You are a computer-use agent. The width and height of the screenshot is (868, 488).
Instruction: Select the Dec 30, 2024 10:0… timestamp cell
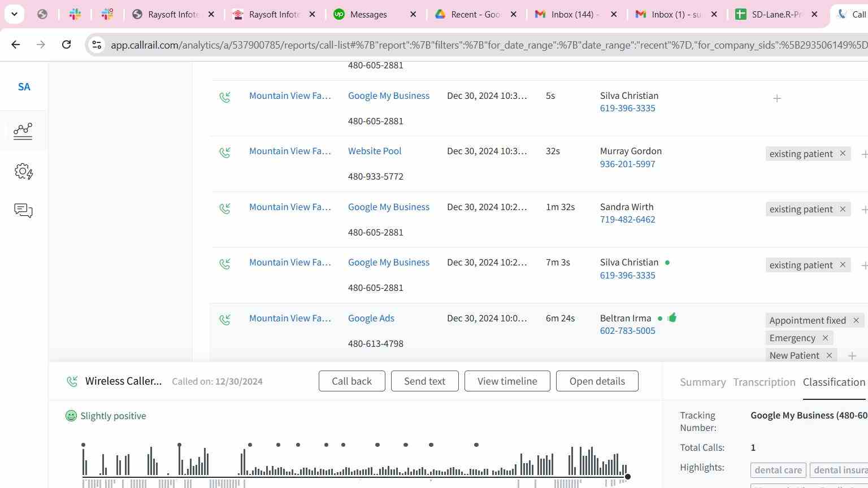pos(487,318)
